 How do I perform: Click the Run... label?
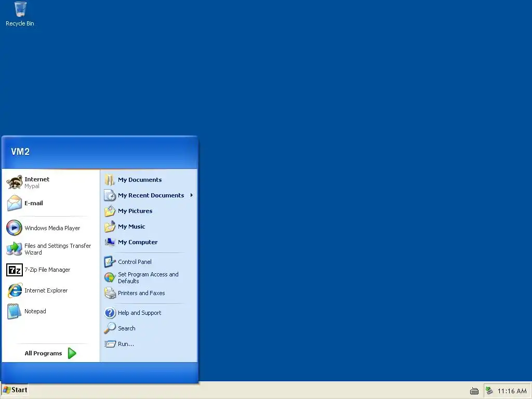pyautogui.click(x=126, y=344)
